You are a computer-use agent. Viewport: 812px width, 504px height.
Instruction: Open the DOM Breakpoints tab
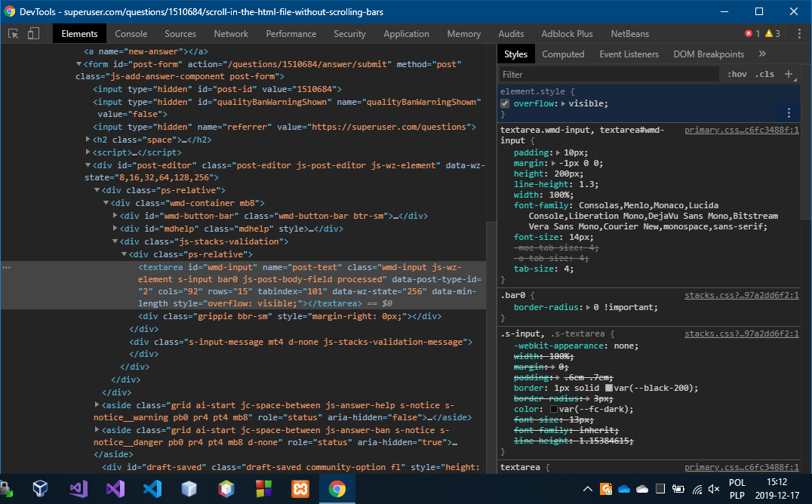(x=709, y=54)
